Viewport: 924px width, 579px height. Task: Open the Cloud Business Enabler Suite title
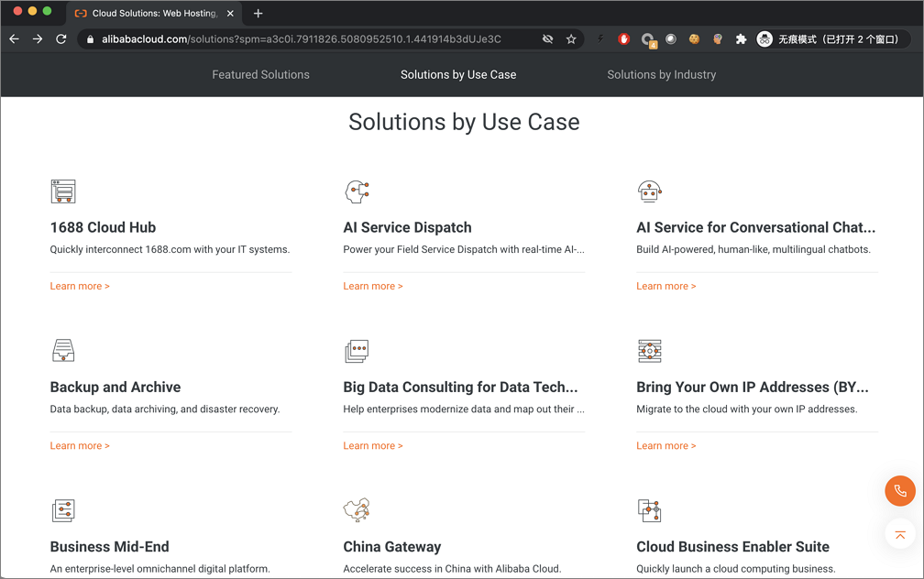coord(732,547)
